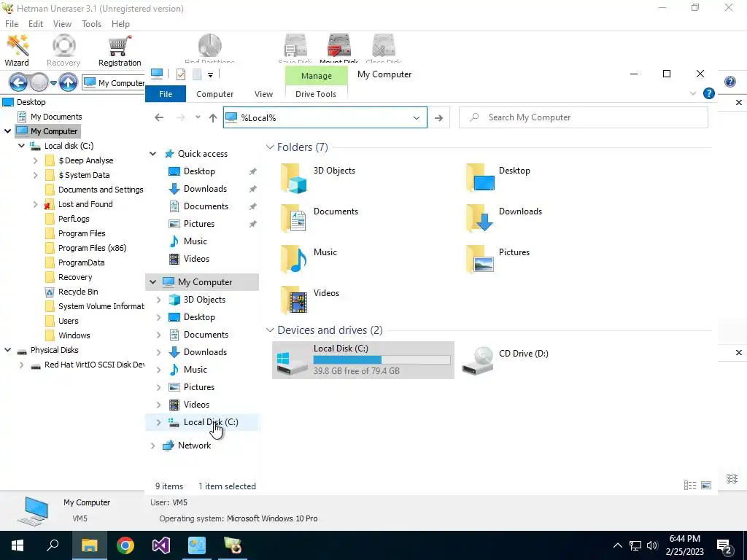Open the Videos folder in Folders group
This screenshot has height=560, width=747.
tap(293, 300)
